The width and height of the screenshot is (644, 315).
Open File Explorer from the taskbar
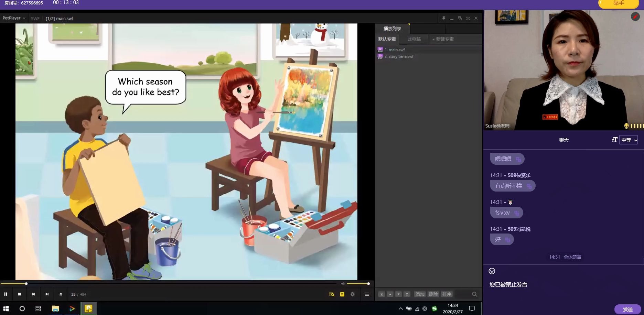(55, 308)
